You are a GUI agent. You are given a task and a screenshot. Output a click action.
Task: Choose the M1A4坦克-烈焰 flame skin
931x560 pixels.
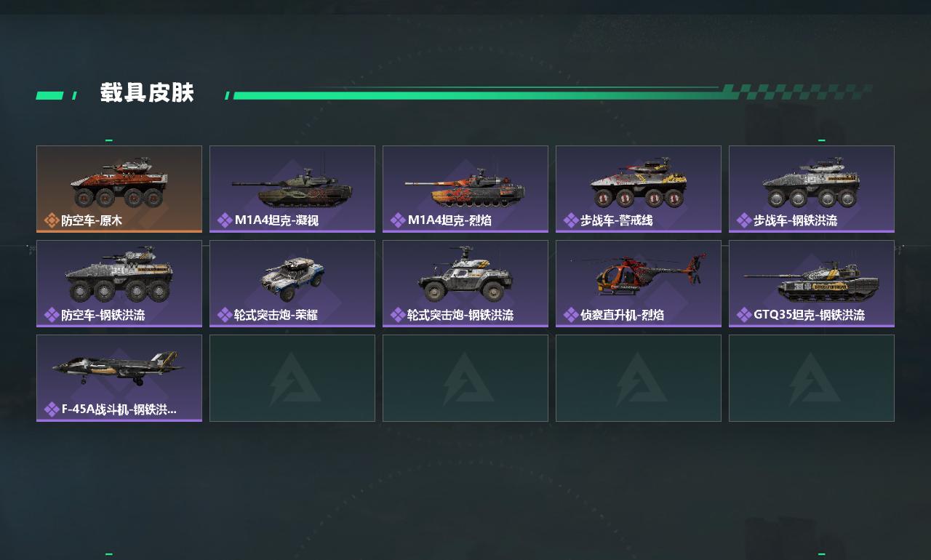(465, 189)
